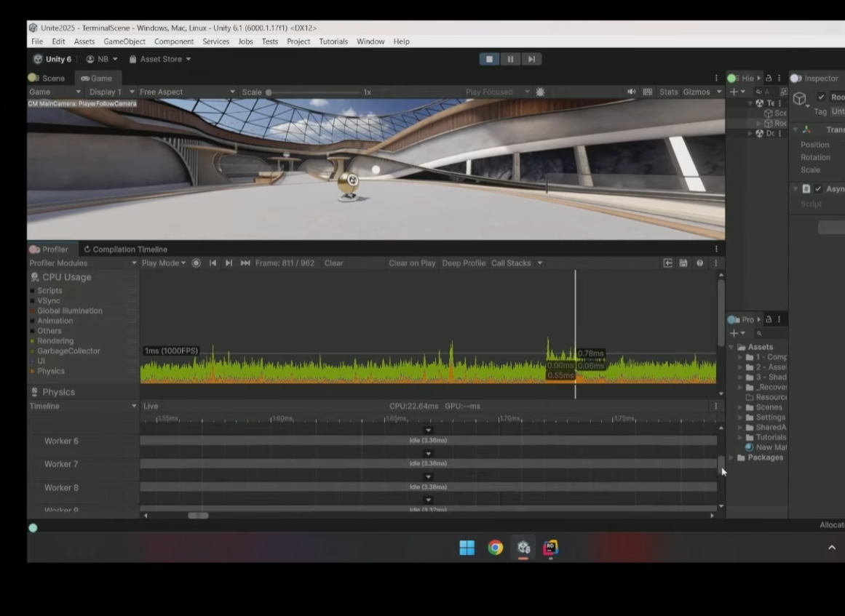Open the Window menu
Viewport: 845px width, 616px height.
point(370,41)
